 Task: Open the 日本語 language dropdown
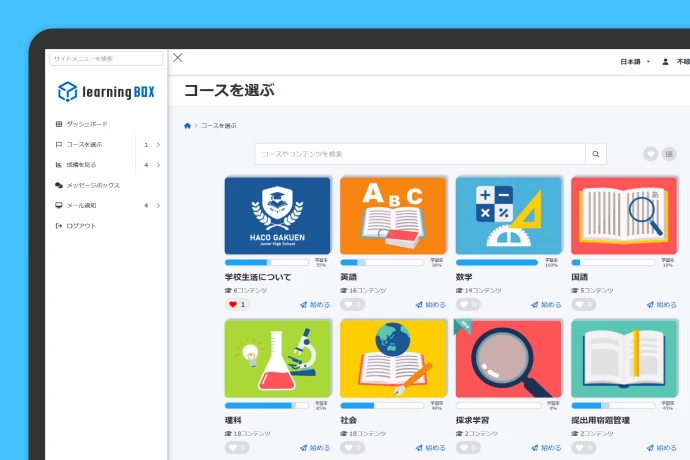(x=635, y=62)
